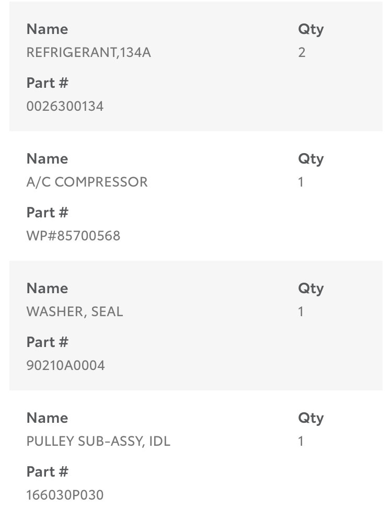Click Qty label in the refrigerant card
The width and height of the screenshot is (392, 532).
click(311, 30)
